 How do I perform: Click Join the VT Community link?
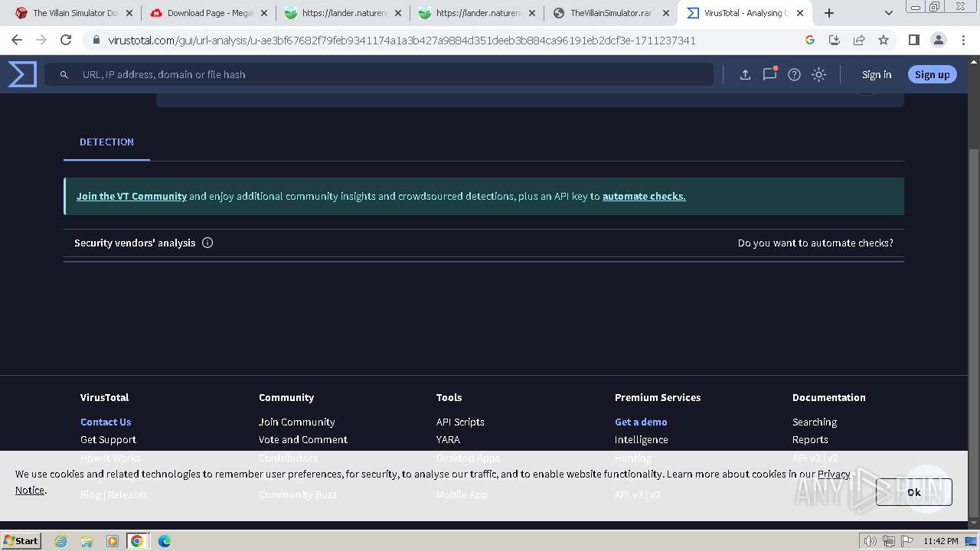[132, 196]
